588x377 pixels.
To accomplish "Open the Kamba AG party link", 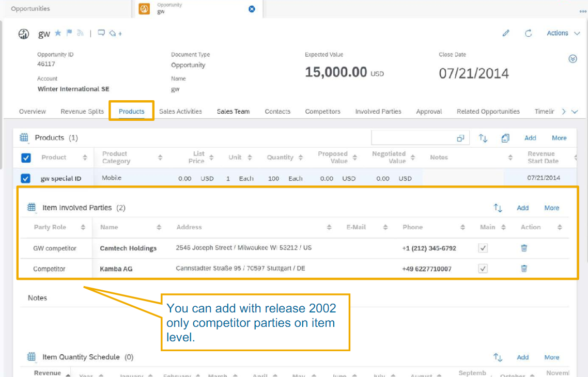I will tap(116, 269).
